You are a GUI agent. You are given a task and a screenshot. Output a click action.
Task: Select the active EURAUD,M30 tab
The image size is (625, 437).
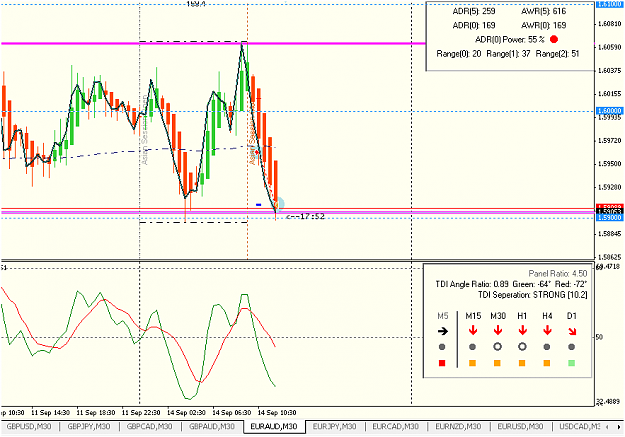pos(274,426)
